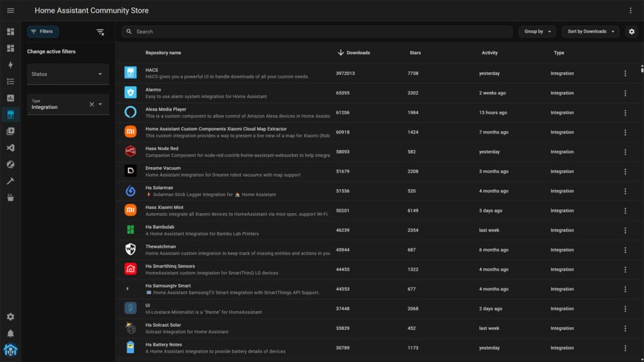Image resolution: width=644 pixels, height=362 pixels.
Task: Open Visual Studio Code sidebar icon
Action: coord(10,148)
